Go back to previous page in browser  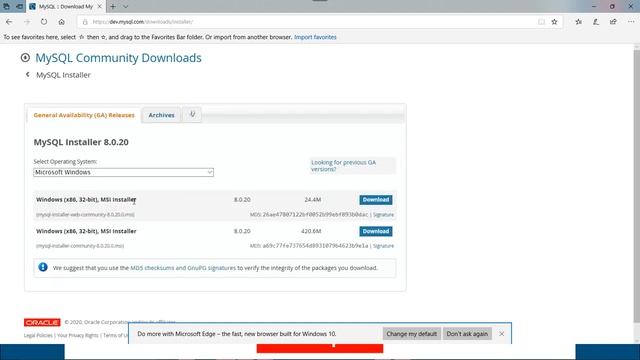(9, 22)
